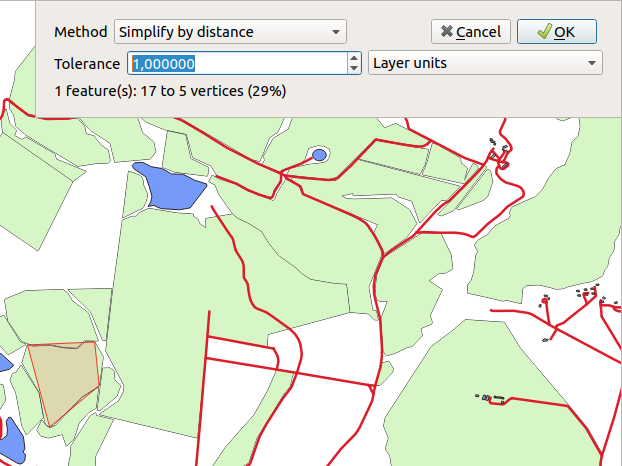Click the green checkmark icon on OK
The width and height of the screenshot is (622, 466).
tap(543, 32)
